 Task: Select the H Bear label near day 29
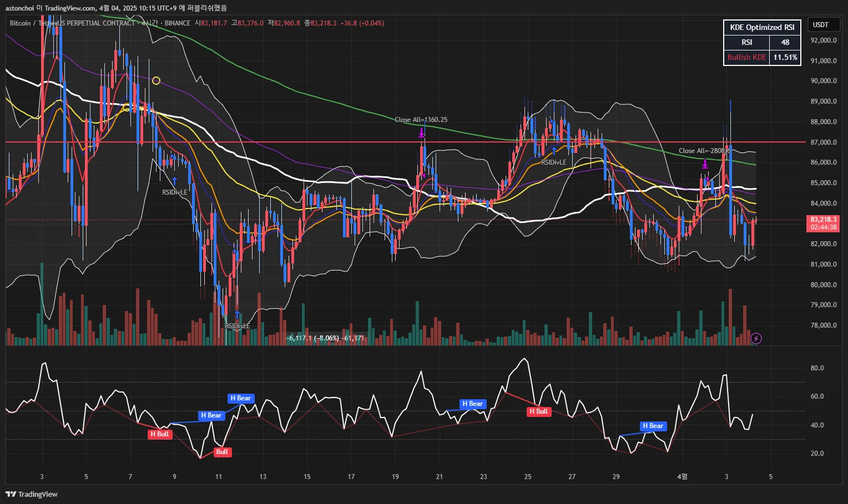(653, 426)
